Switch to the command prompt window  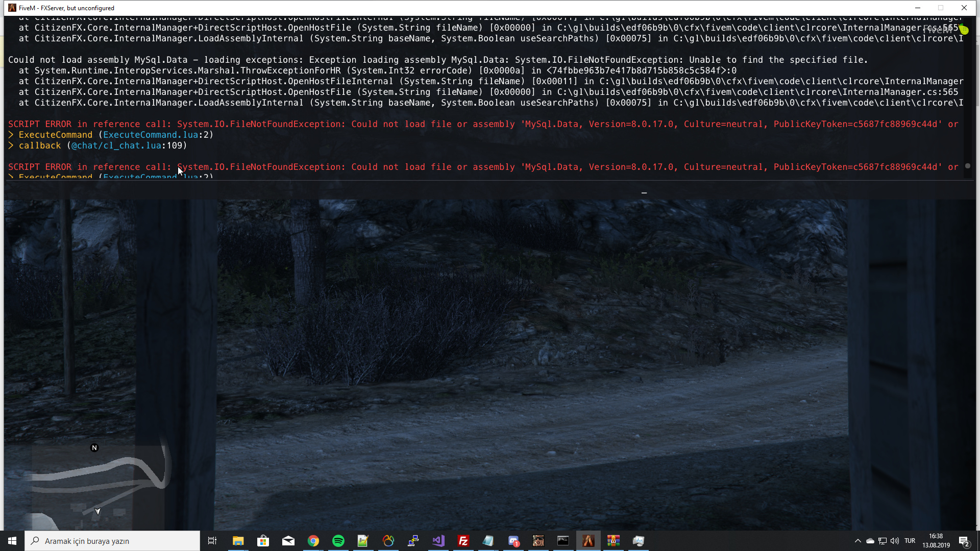pyautogui.click(x=563, y=541)
